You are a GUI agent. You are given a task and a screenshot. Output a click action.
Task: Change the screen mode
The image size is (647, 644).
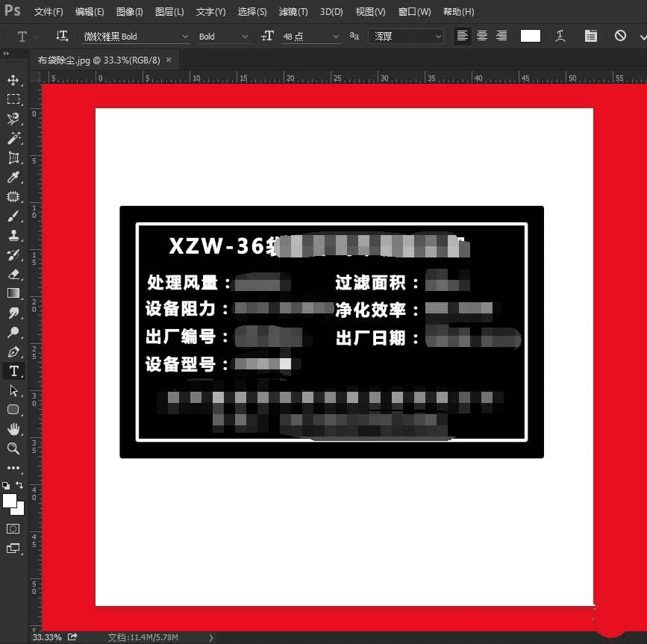click(x=13, y=548)
